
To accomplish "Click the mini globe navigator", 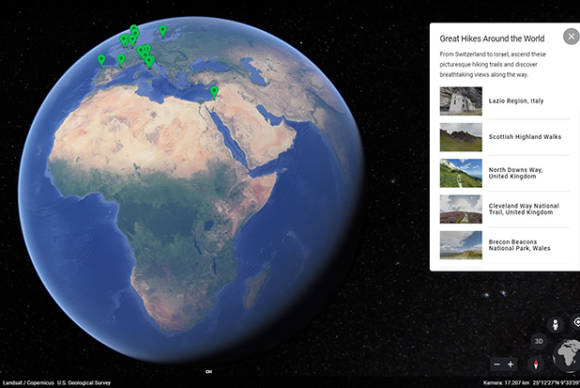I will click(x=567, y=355).
